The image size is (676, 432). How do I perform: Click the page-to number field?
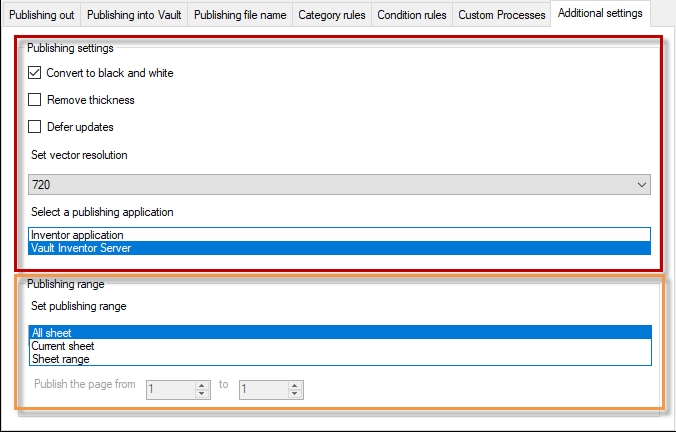click(x=262, y=388)
